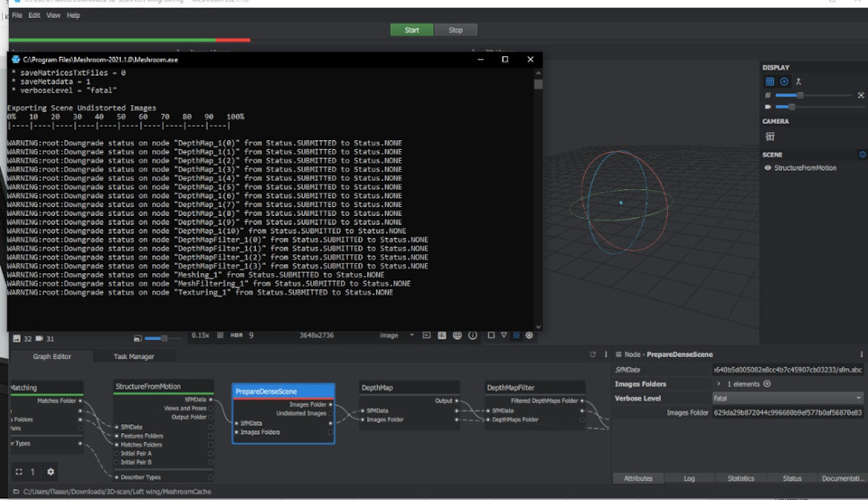Click the SfMData path input field
868x500 pixels.
coord(788,369)
